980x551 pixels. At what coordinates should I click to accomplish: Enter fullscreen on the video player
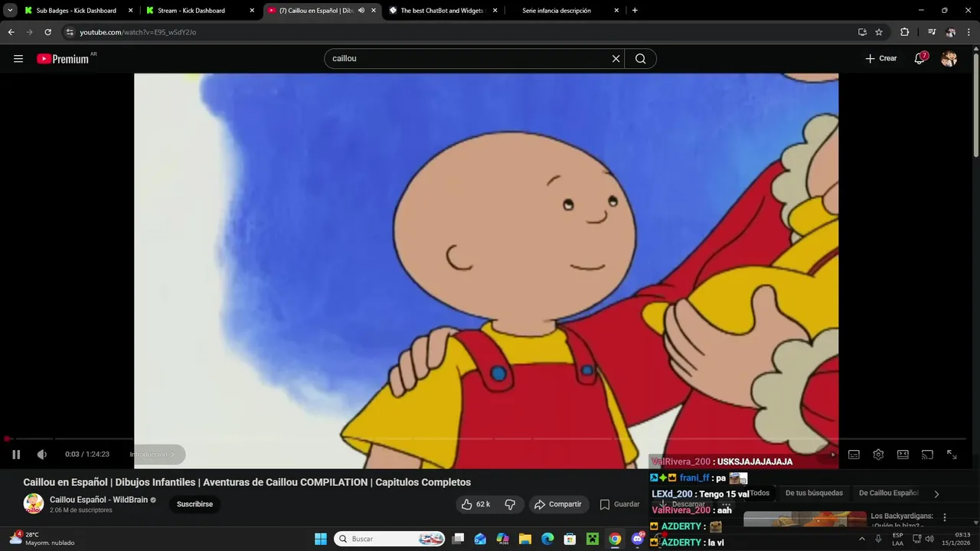952,455
